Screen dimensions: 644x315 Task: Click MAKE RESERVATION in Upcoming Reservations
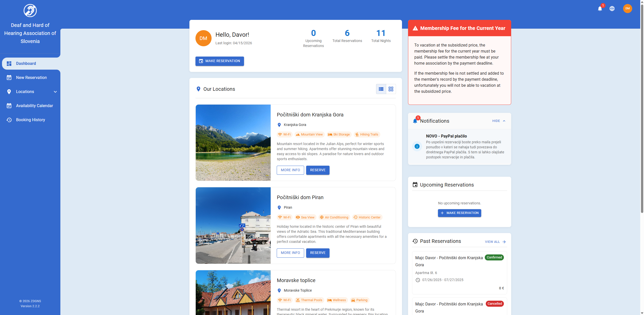(460, 213)
